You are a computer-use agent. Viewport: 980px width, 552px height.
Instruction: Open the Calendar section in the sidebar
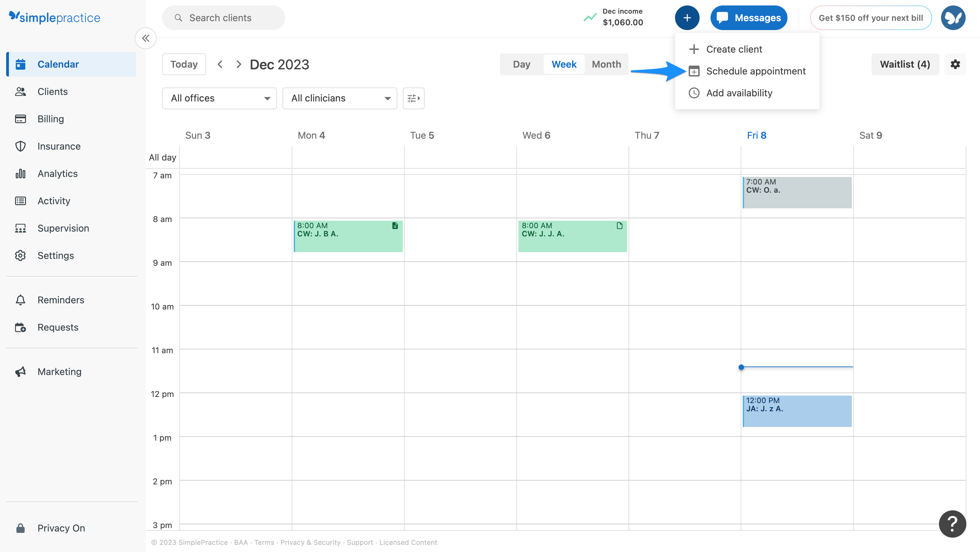tap(58, 64)
